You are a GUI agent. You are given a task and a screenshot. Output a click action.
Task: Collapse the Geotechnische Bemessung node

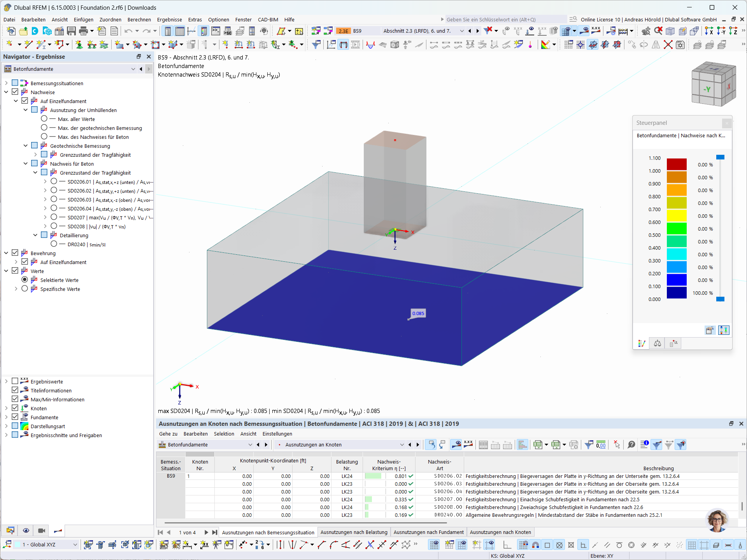(x=26, y=145)
